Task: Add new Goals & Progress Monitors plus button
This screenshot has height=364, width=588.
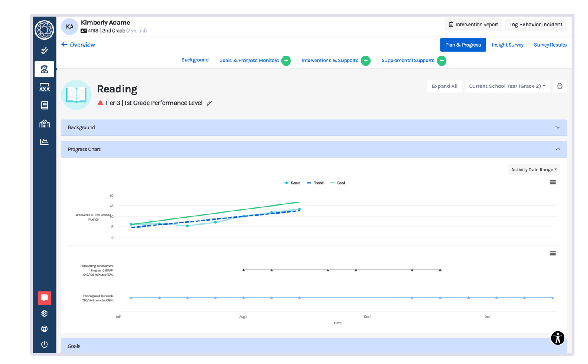Action: tap(286, 61)
